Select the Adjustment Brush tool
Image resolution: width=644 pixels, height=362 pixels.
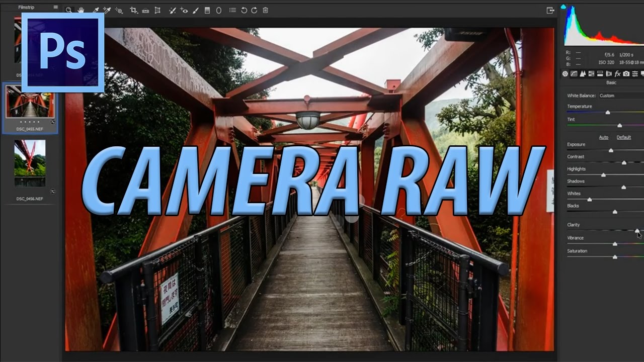[195, 11]
